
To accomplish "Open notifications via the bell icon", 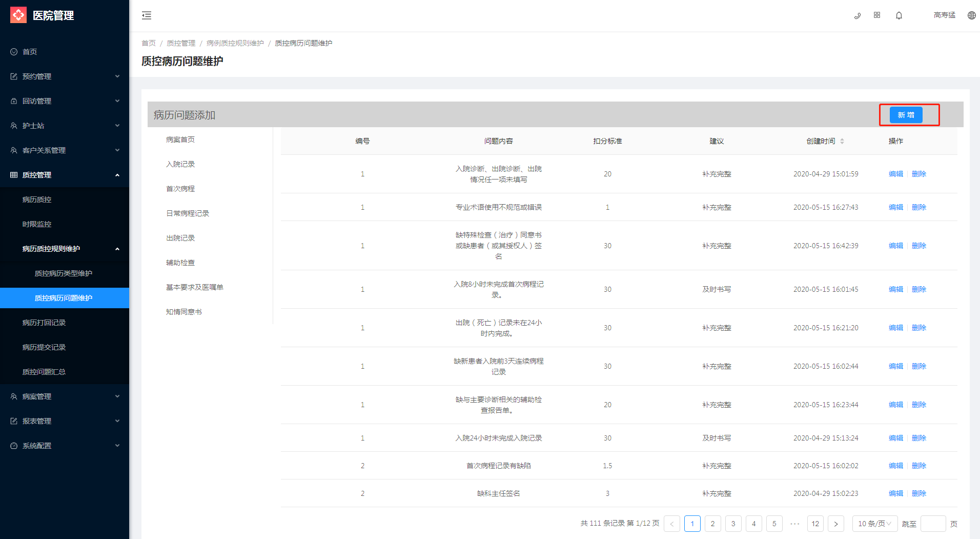I will (x=899, y=15).
